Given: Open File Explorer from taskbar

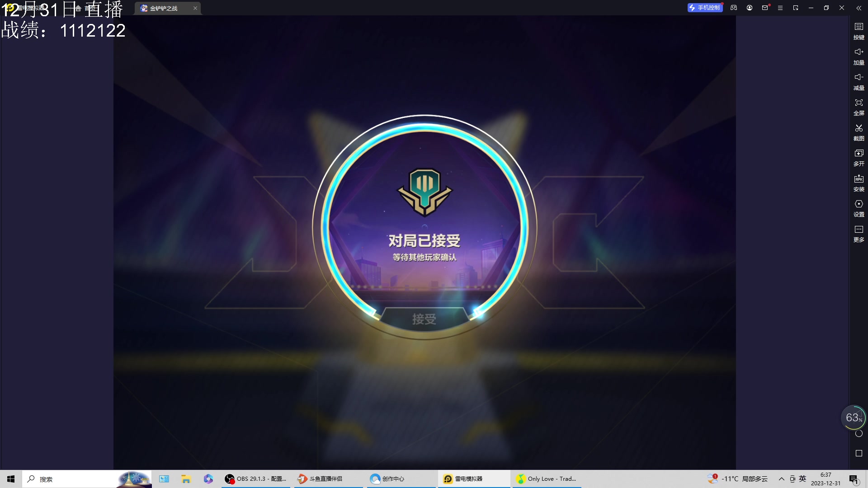Looking at the screenshot, I should (x=186, y=479).
